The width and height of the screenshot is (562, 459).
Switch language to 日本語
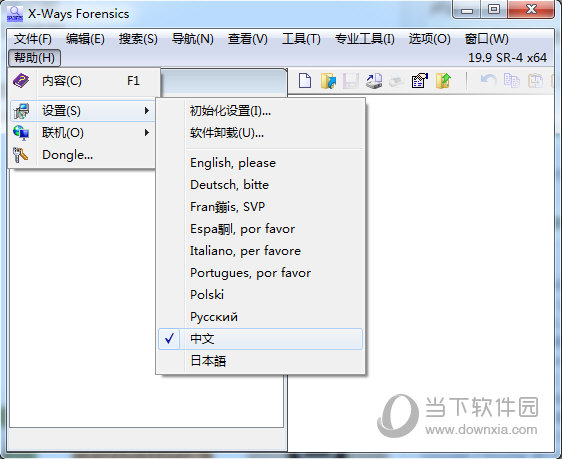(x=261, y=361)
